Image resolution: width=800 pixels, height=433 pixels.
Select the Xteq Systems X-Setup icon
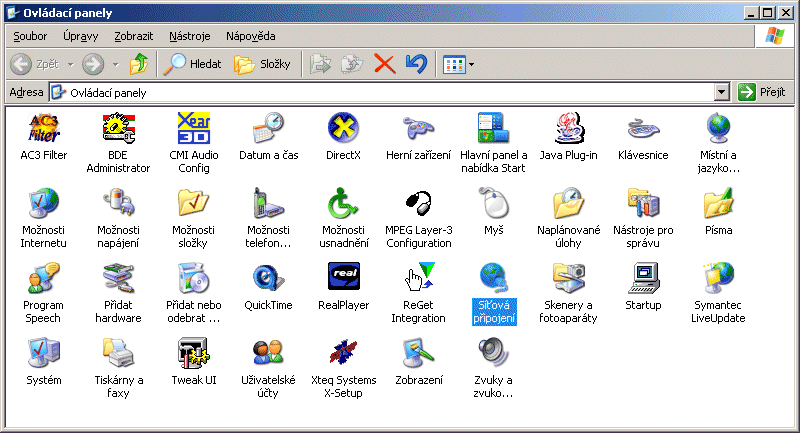coord(343,353)
